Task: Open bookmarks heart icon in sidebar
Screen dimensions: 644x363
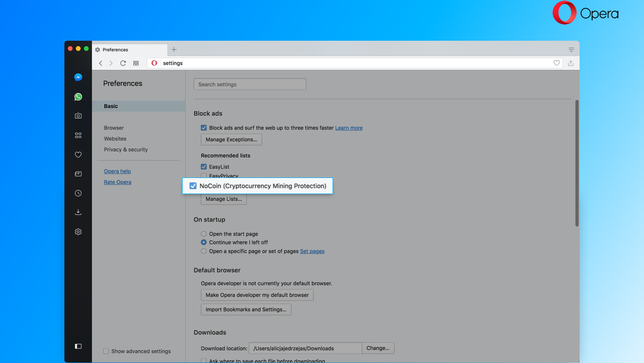Action: [x=78, y=155]
